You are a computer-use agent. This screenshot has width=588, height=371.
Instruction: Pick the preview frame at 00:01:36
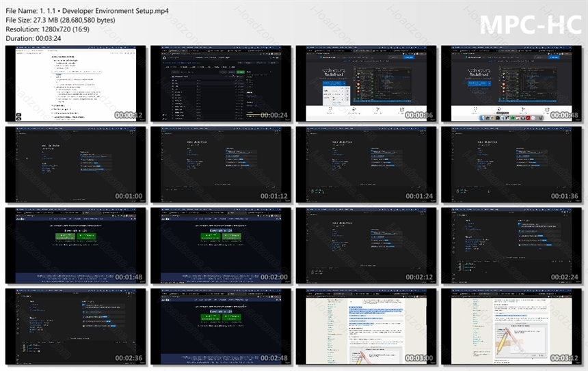click(511, 165)
